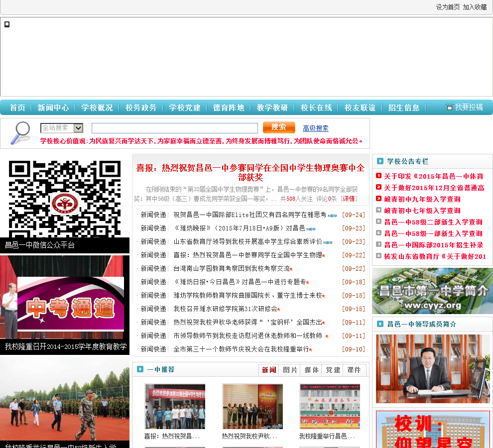Click the 一中推荐 header arrow icon
This screenshot has height=448, width=493.
(x=140, y=369)
